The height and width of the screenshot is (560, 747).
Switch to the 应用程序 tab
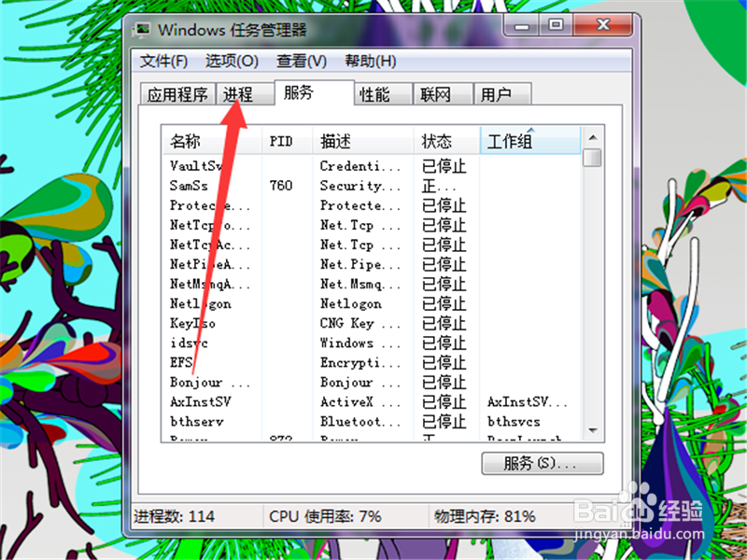(x=177, y=94)
